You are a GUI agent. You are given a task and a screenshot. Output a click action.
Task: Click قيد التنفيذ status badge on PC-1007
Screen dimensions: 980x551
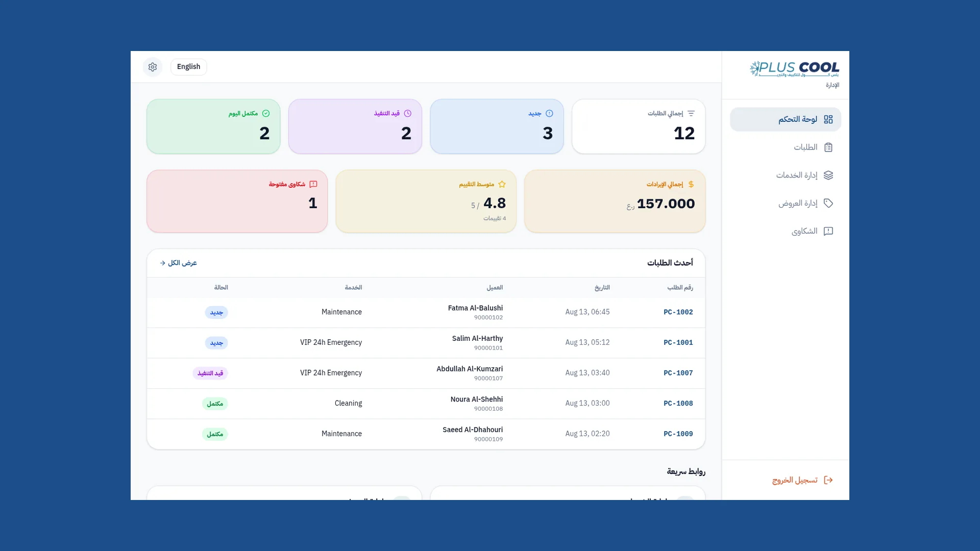[x=210, y=373]
